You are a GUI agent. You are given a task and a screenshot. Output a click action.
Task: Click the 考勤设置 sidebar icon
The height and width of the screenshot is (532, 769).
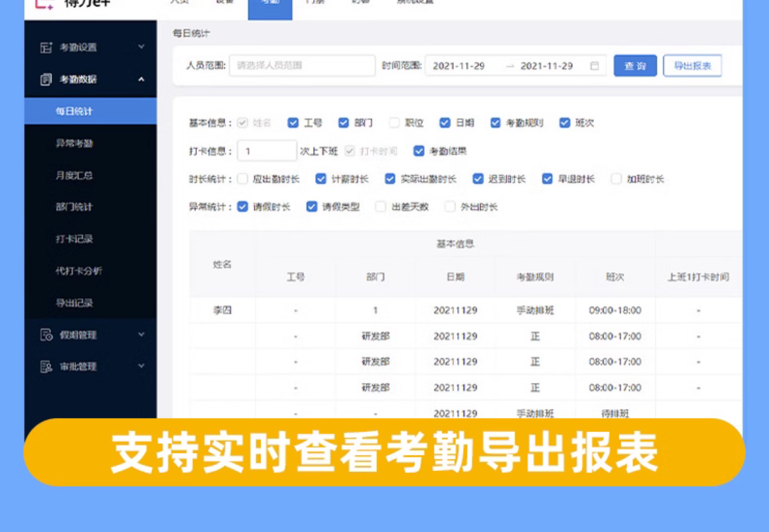46,47
